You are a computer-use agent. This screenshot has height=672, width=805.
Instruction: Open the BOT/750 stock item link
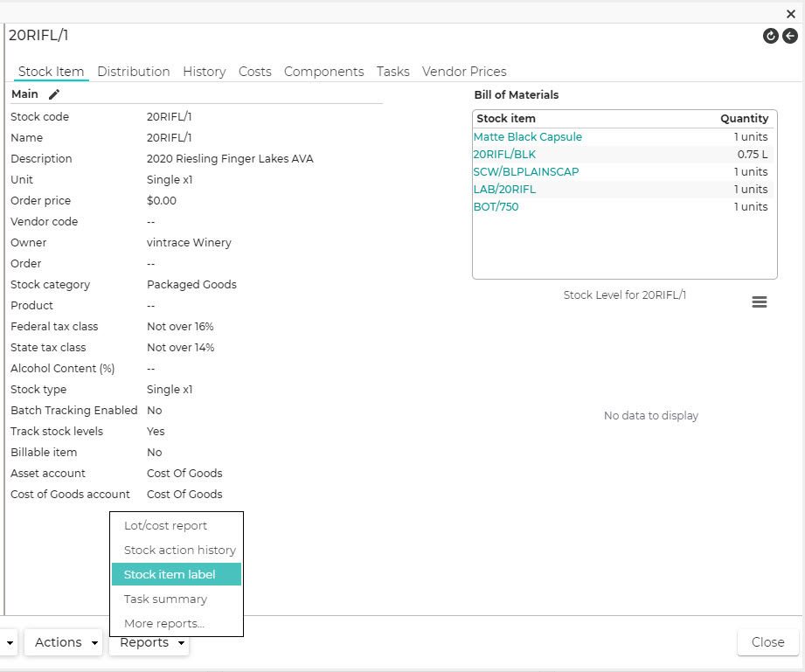pos(496,207)
